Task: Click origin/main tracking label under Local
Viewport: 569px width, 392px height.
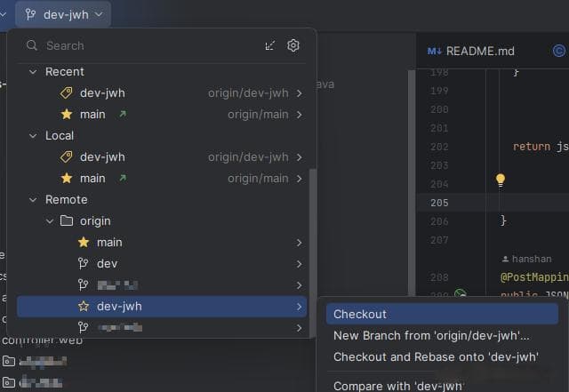Action: (258, 179)
